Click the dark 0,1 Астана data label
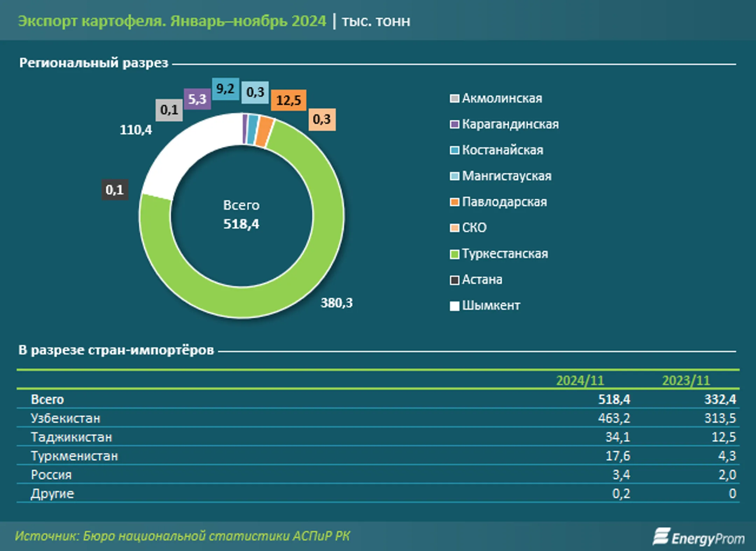 pyautogui.click(x=115, y=190)
